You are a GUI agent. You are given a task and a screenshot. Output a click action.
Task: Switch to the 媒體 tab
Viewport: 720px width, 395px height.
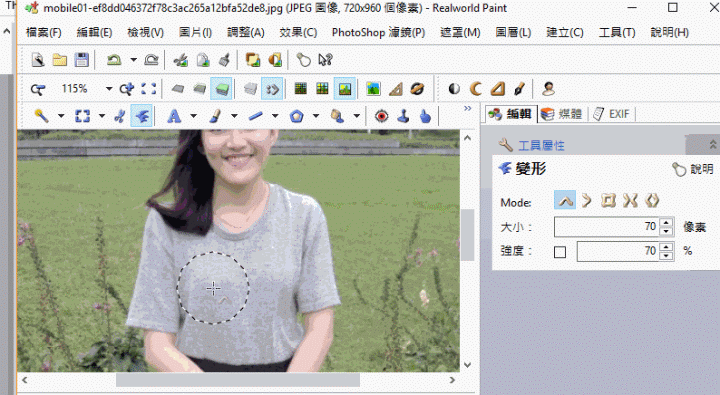point(562,114)
